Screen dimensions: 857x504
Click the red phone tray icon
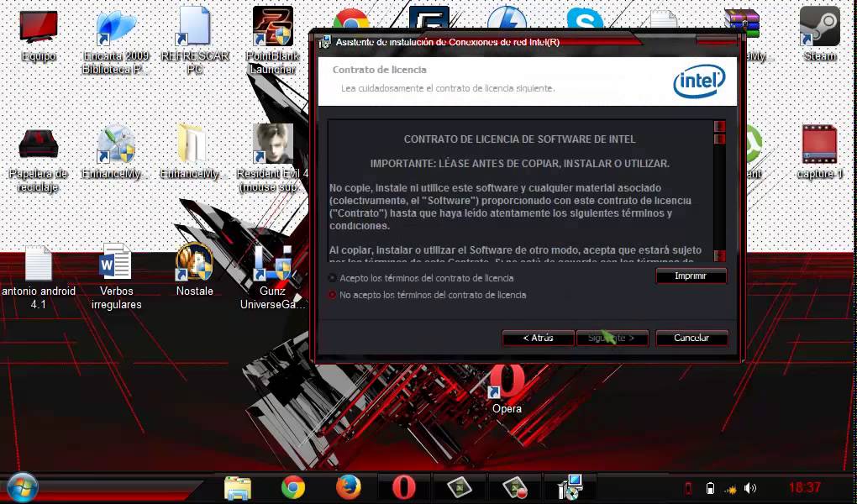tap(689, 488)
